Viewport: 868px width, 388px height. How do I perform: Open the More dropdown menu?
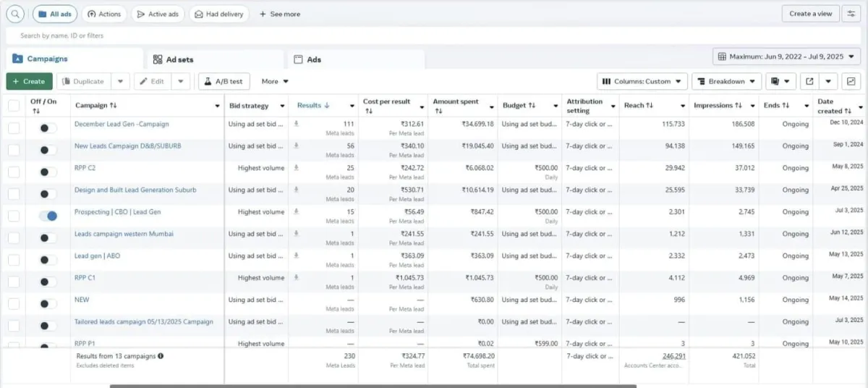[x=275, y=82]
